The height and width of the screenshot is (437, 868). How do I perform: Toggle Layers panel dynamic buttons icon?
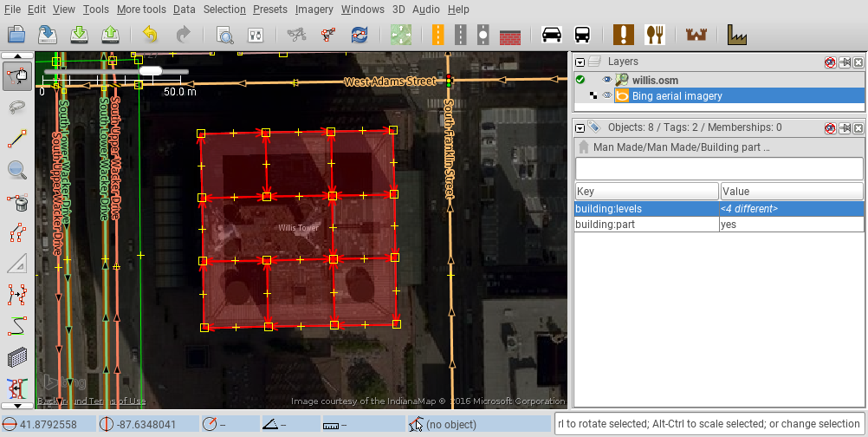pos(830,62)
